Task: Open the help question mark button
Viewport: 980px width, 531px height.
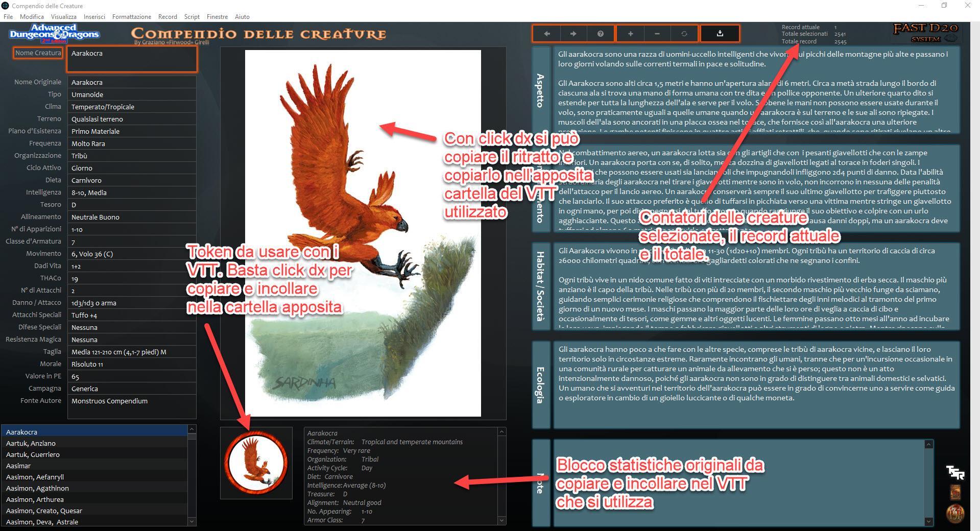Action: point(601,34)
